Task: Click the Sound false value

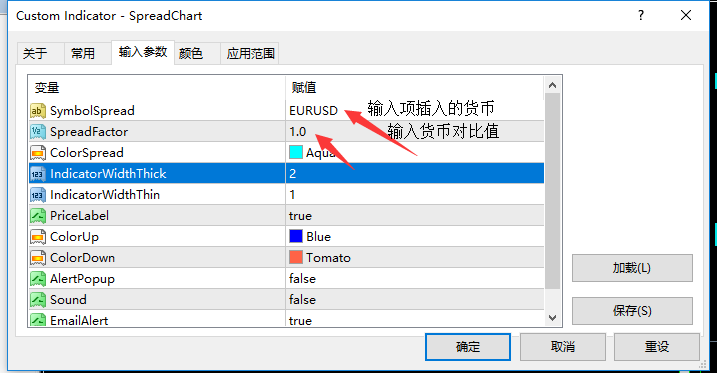Action: [302, 300]
